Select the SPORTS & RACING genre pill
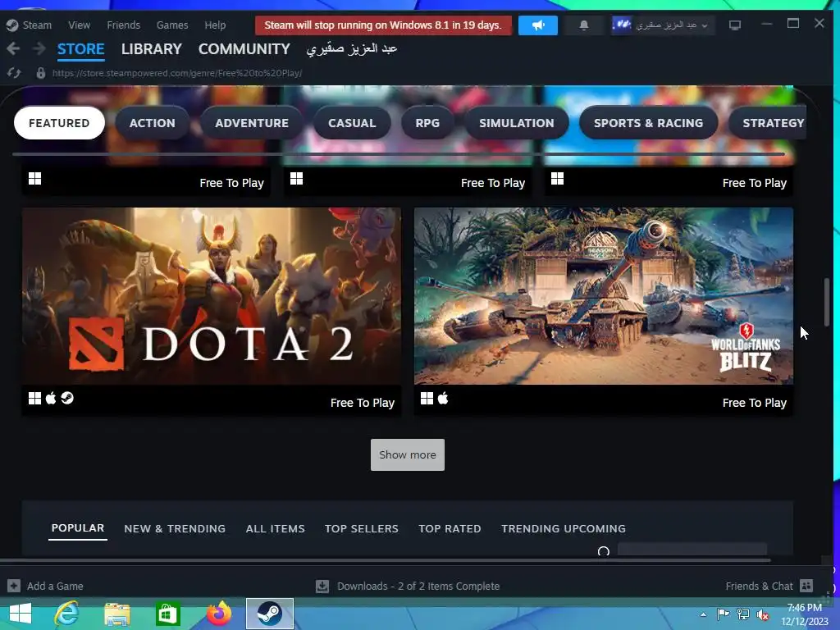840x630 pixels. [648, 123]
